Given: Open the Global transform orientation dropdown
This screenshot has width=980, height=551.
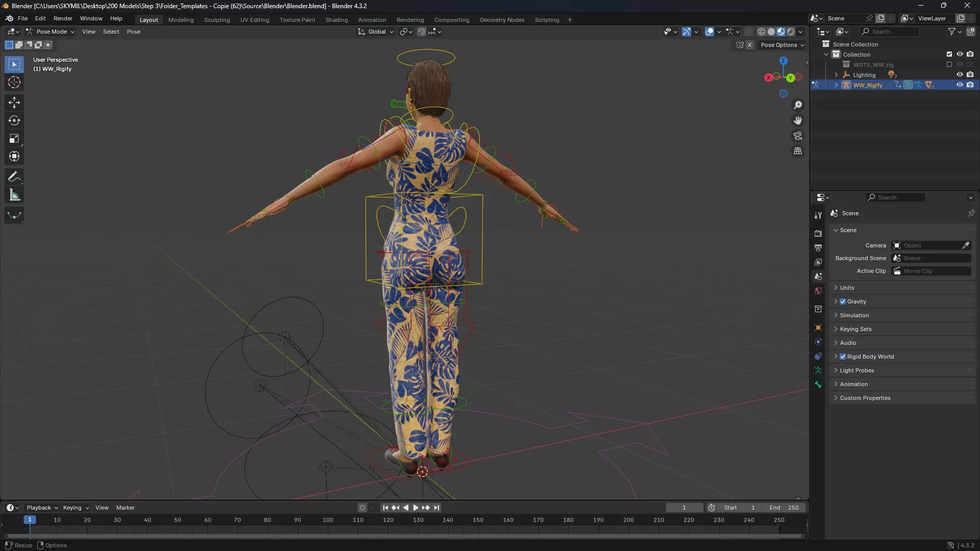Looking at the screenshot, I should point(376,32).
